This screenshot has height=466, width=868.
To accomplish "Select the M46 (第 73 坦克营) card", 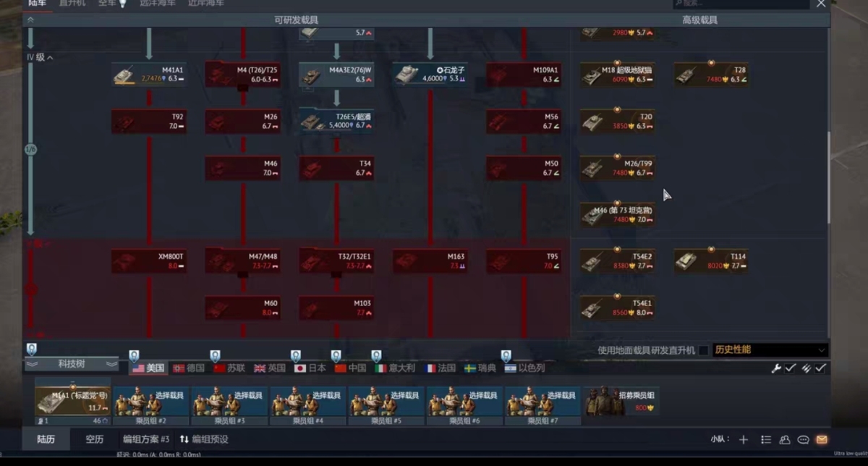I will pos(618,215).
